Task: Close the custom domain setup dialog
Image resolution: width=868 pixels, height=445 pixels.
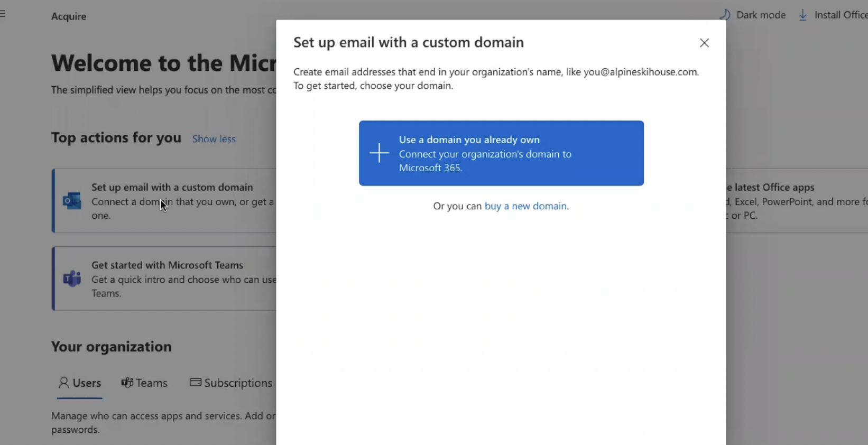Action: [704, 43]
